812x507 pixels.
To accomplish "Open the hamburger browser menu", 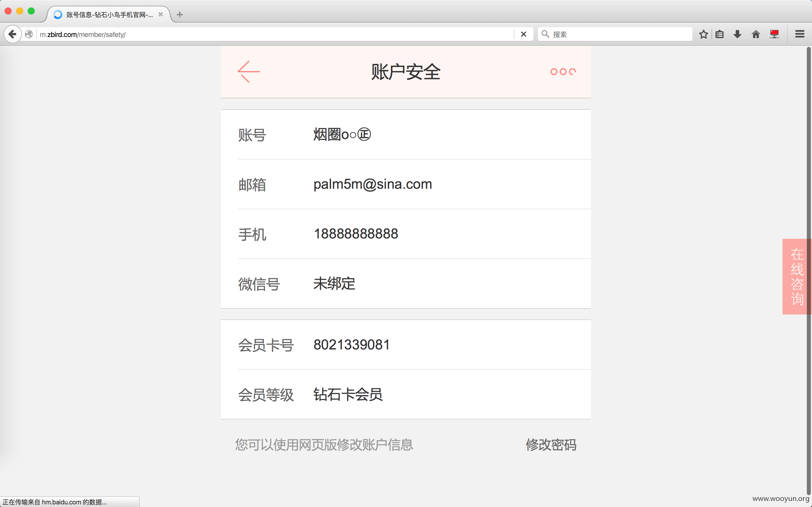I will 800,34.
